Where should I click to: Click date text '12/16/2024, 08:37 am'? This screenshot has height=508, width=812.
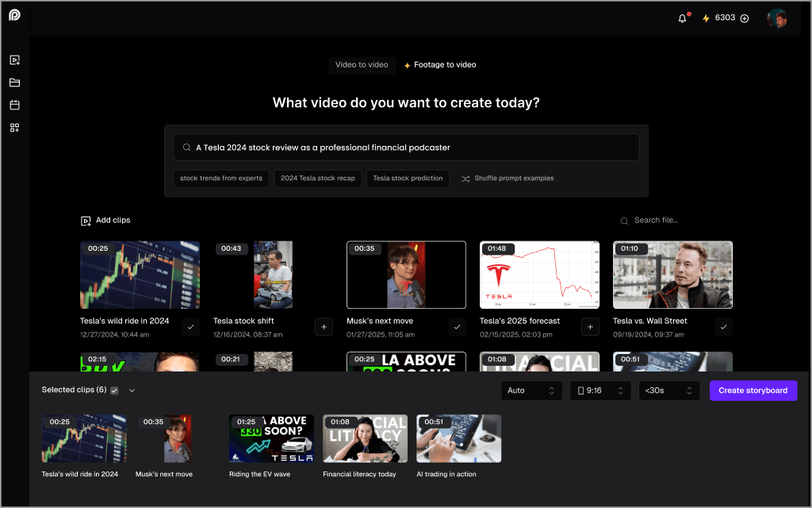coord(247,335)
